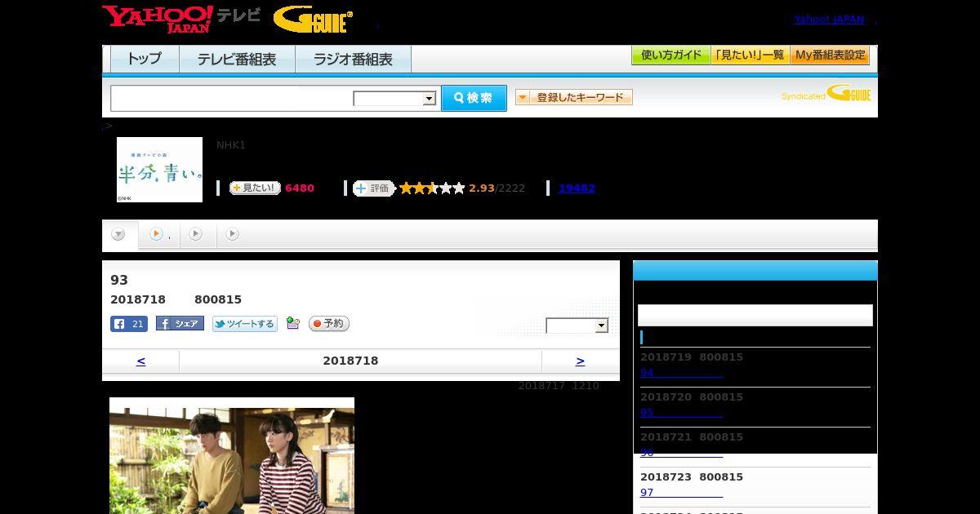This screenshot has width=980, height=514.
Task: Open the 半分、青い。 program thumbnail
Action: click(x=159, y=170)
